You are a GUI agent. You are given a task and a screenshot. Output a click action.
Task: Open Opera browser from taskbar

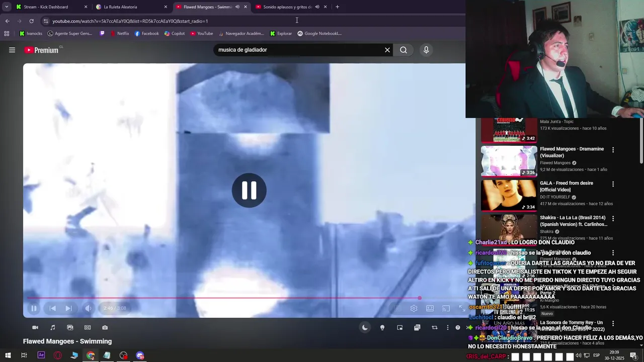(58, 355)
